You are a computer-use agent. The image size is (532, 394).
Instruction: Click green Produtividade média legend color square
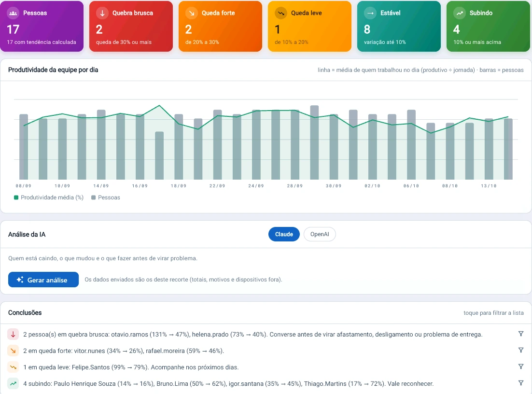click(x=16, y=197)
